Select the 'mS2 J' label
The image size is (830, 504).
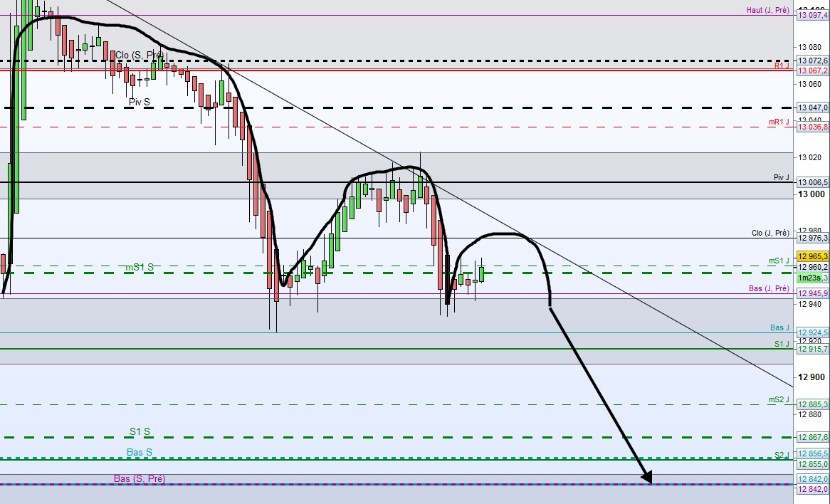(x=779, y=399)
